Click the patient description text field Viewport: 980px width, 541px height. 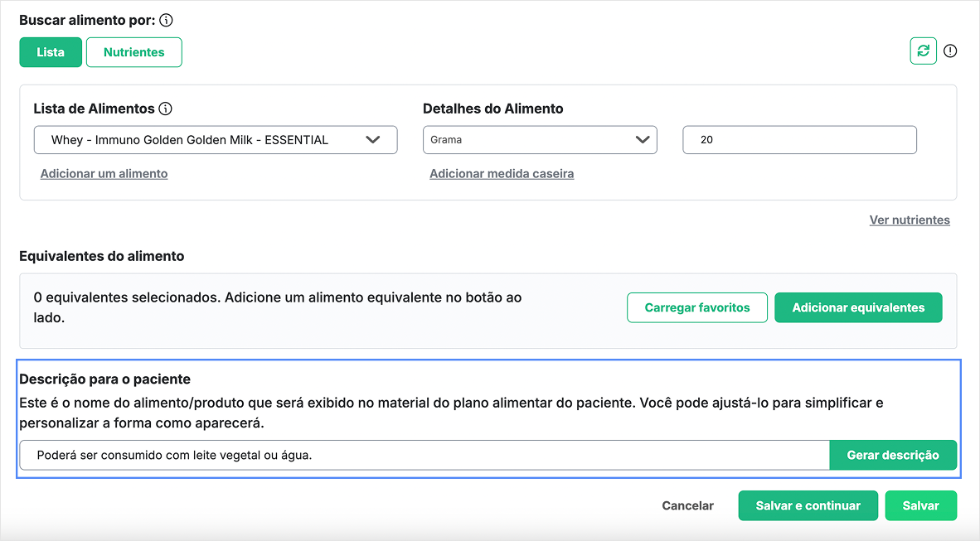(423, 455)
